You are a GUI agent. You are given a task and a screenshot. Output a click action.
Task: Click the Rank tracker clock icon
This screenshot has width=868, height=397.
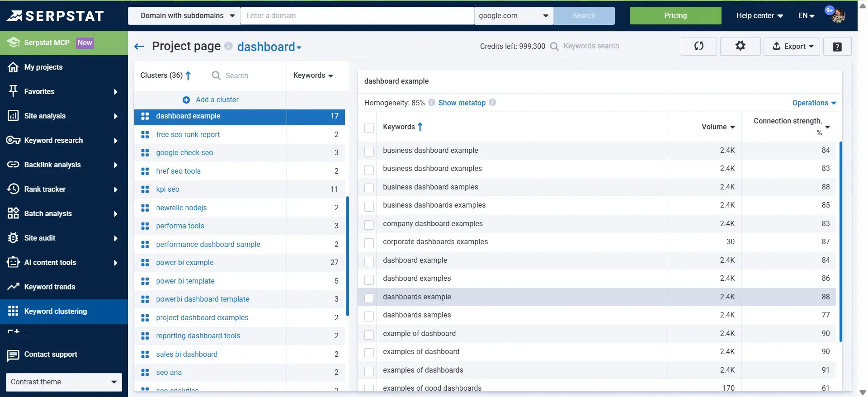13,189
